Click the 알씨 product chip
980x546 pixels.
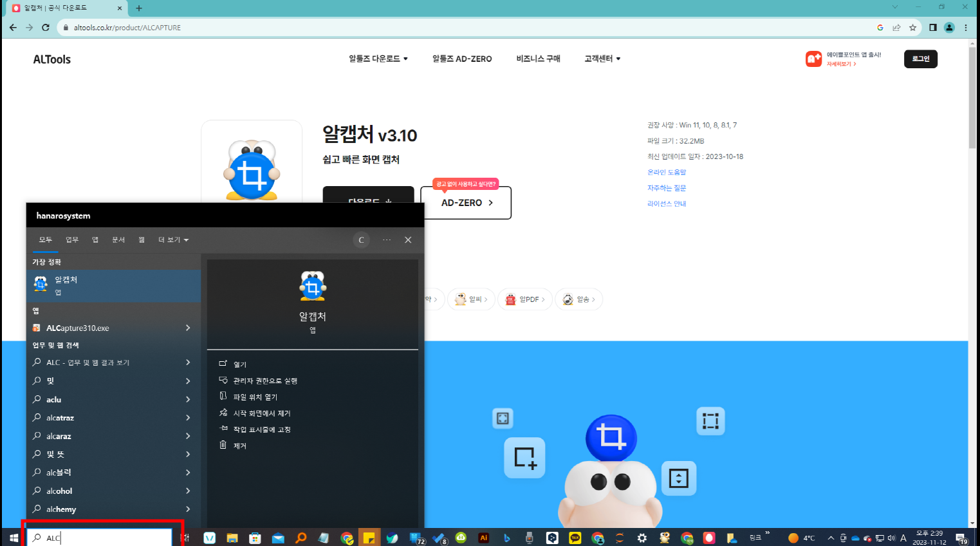[471, 299]
